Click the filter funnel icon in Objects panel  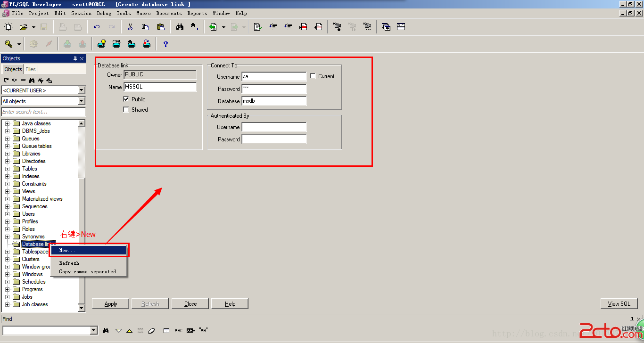pos(41,80)
